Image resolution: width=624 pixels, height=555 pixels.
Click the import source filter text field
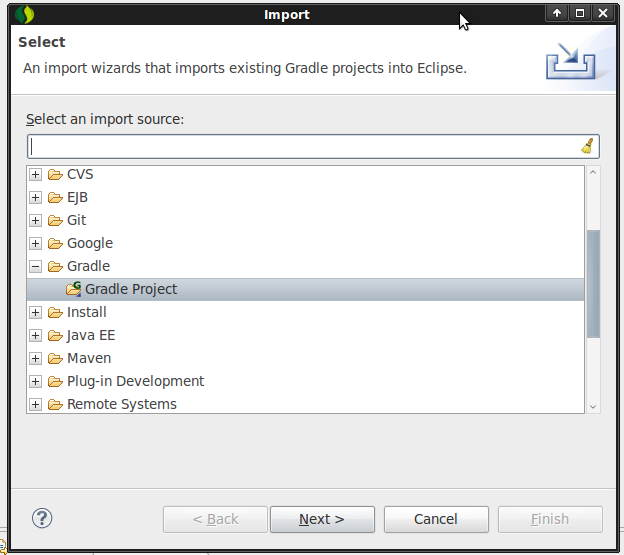click(300, 146)
